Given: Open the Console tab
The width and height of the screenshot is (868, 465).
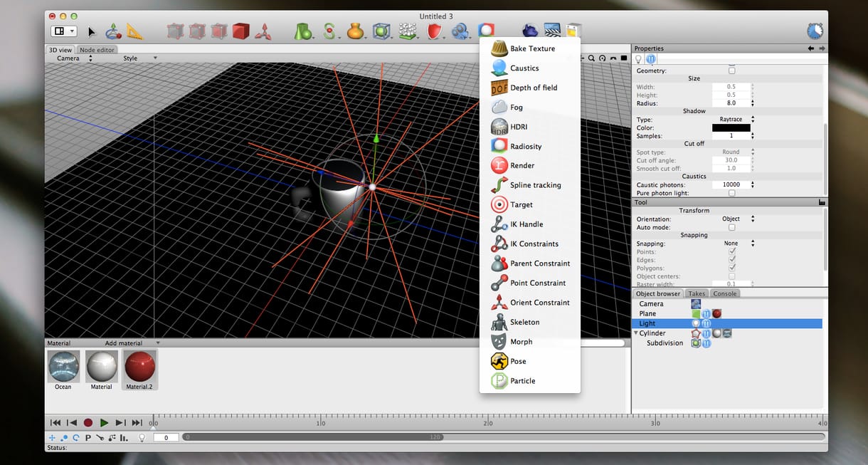Looking at the screenshot, I should pyautogui.click(x=725, y=293).
